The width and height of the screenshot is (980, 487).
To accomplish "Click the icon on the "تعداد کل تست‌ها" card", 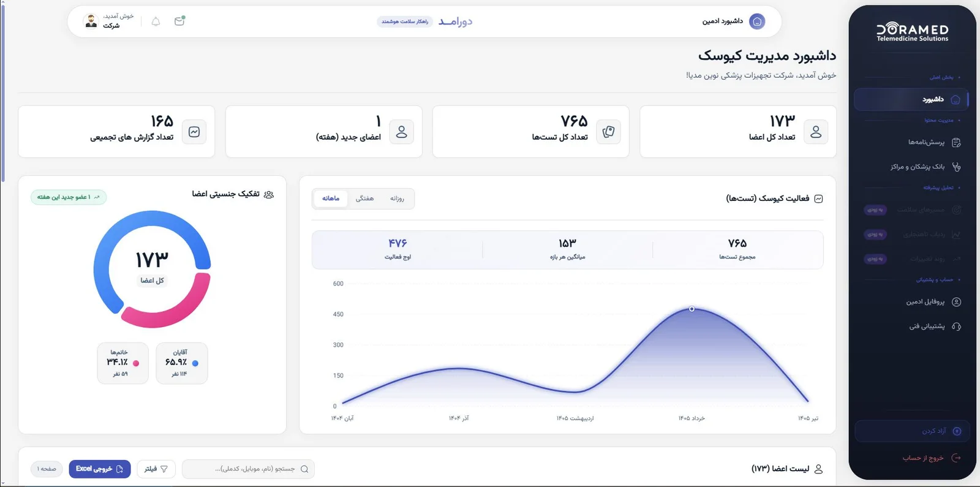I will 608,132.
